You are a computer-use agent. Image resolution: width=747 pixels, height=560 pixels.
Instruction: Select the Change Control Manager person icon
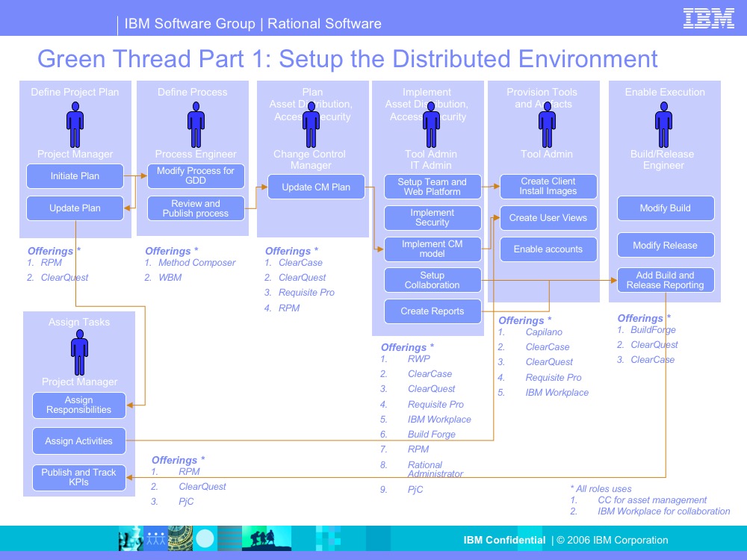(311, 125)
